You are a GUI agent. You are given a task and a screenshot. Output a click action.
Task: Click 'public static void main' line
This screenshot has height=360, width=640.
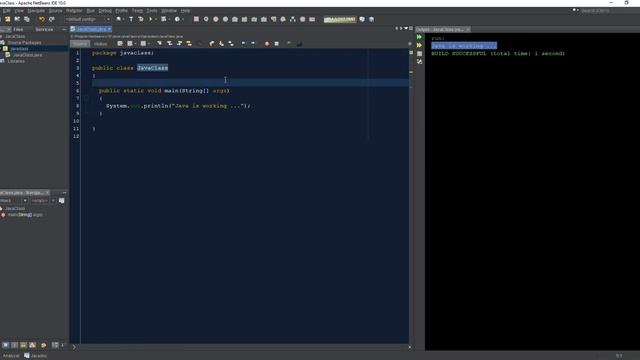pyautogui.click(x=164, y=91)
